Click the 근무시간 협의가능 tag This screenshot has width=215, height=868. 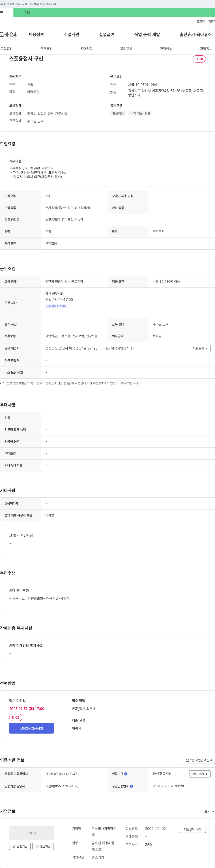click(57, 306)
